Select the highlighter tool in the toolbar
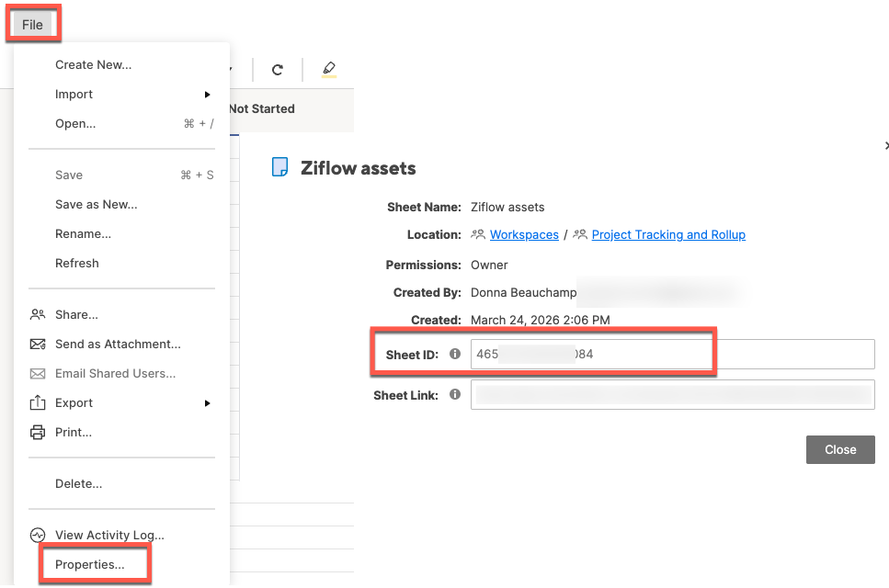Viewport: 889px width, 588px height. point(329,69)
